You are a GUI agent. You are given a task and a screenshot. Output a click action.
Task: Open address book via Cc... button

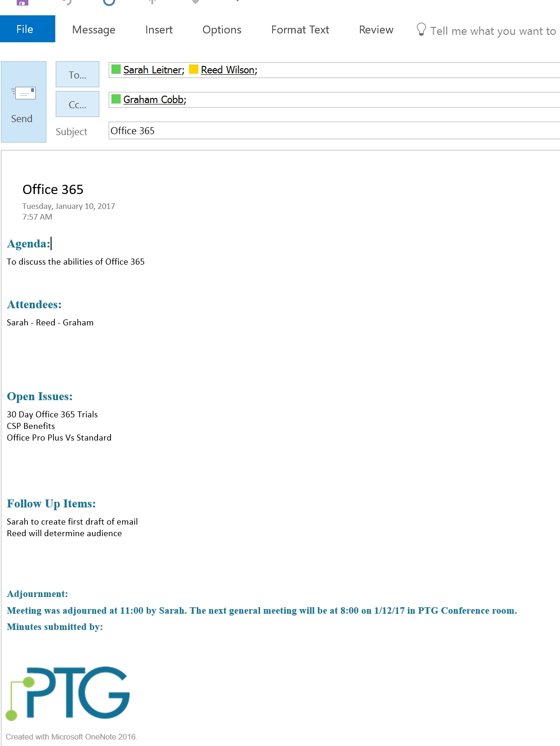pyautogui.click(x=78, y=104)
